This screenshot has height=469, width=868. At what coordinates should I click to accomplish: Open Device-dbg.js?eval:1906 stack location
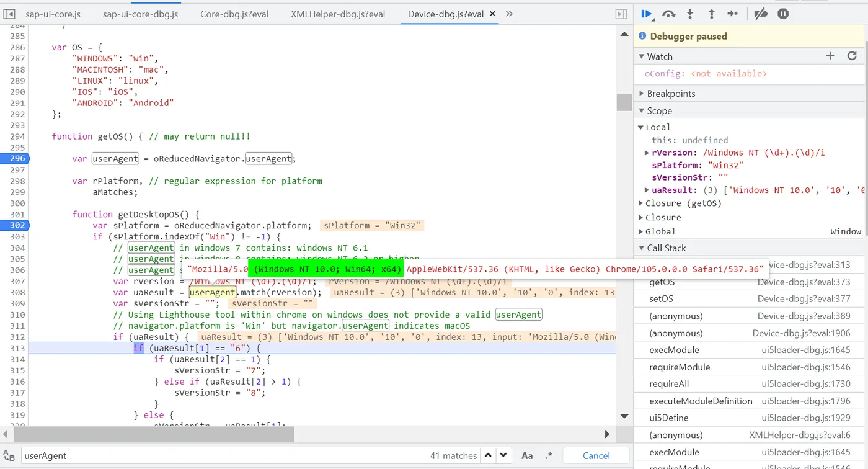point(802,333)
